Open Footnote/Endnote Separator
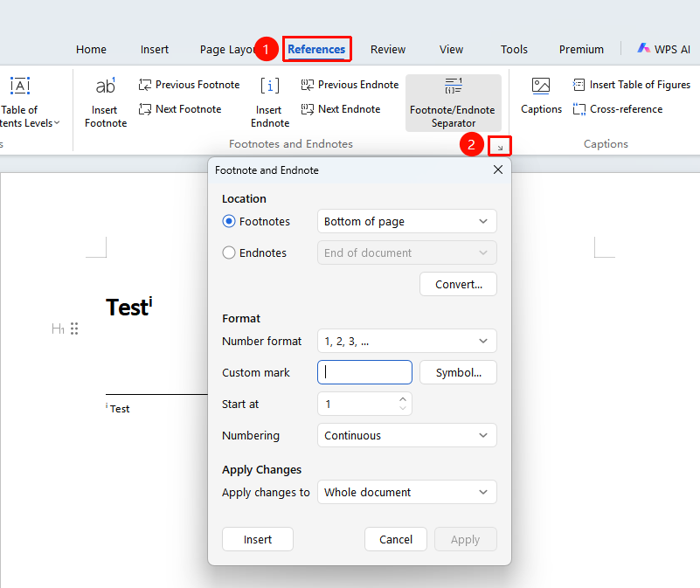The width and height of the screenshot is (700, 588). point(454,103)
